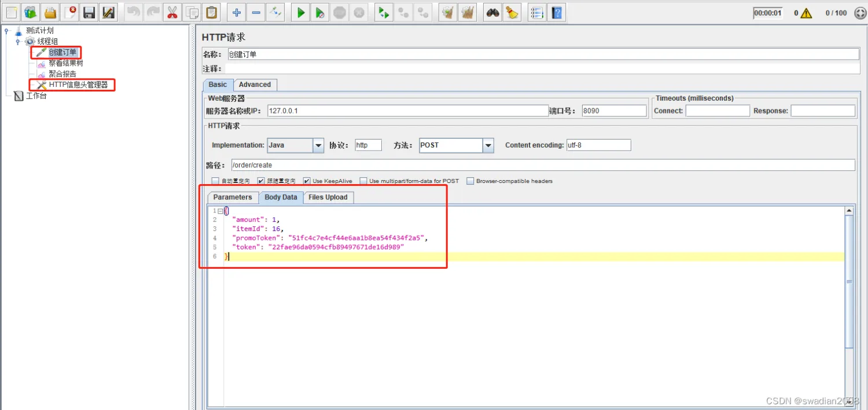The width and height of the screenshot is (868, 410).
Task: Click the 路径 path field /order/create
Action: point(543,166)
